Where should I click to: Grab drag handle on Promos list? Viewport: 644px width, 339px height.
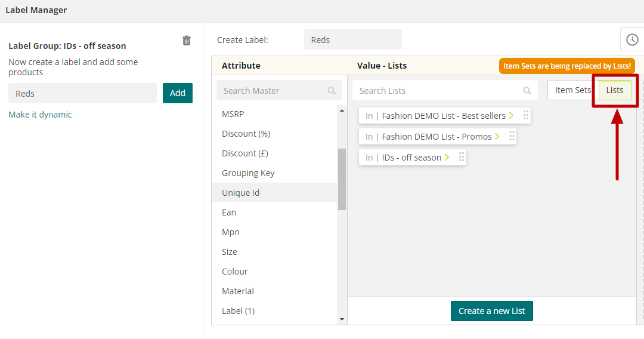pyautogui.click(x=512, y=137)
